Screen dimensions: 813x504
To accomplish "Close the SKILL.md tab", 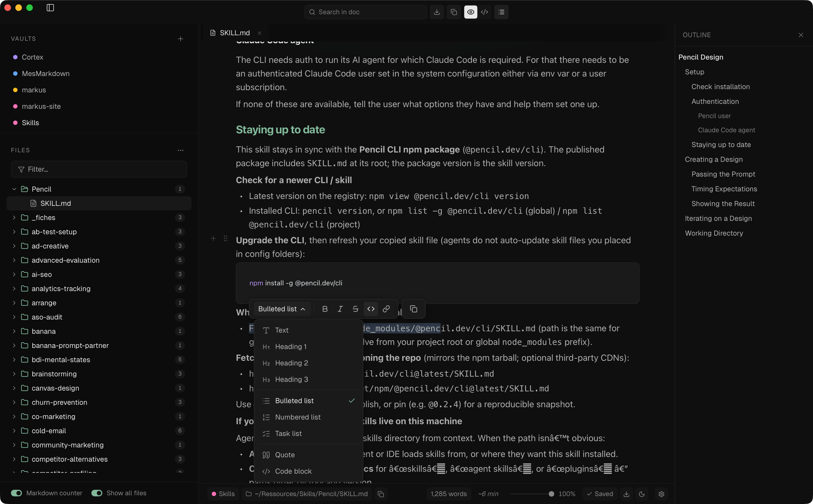I will pyautogui.click(x=260, y=33).
